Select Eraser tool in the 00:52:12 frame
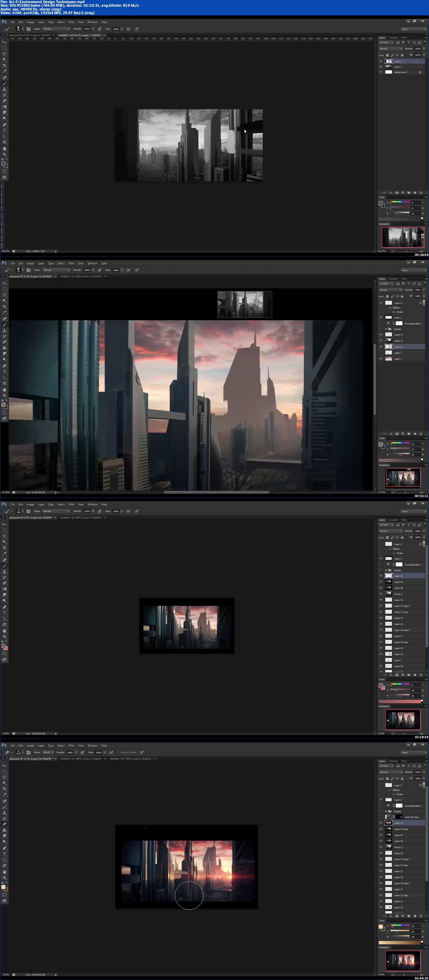429x980 pixels. pos(4,342)
